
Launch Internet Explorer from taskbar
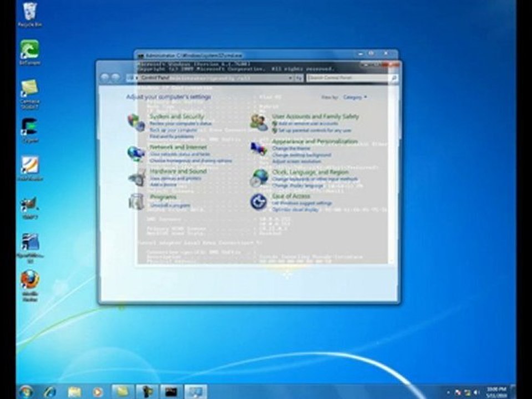coord(50,392)
